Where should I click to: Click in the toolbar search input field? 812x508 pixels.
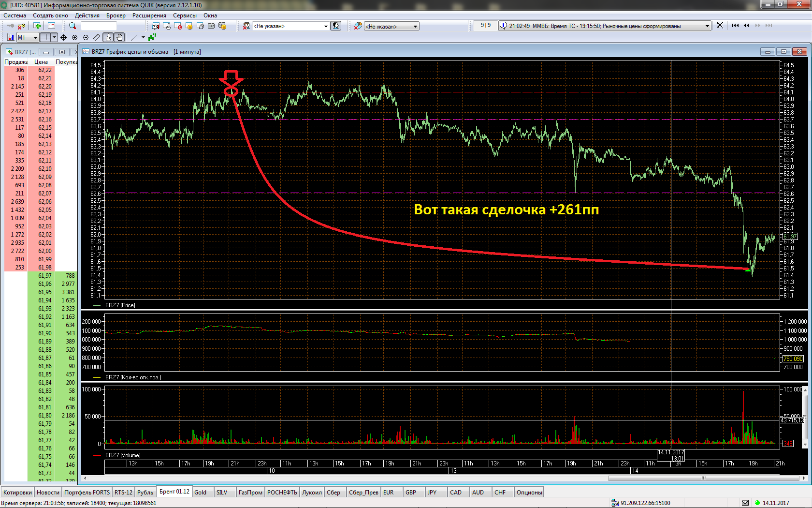click(x=99, y=26)
